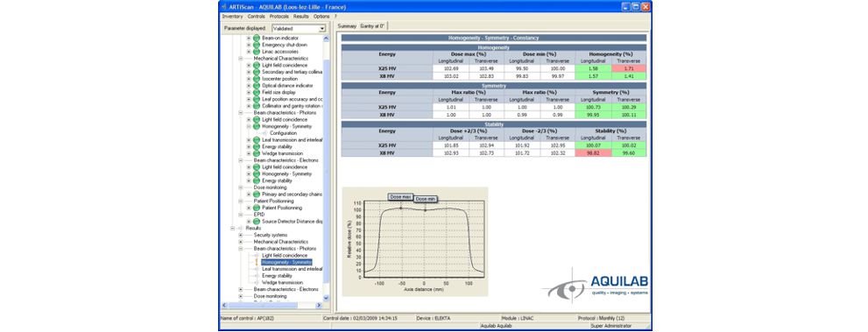Viewport: 868px width, 332px height.
Task: Collapse the Mechanical Characteristics controls node
Action: coord(240,58)
